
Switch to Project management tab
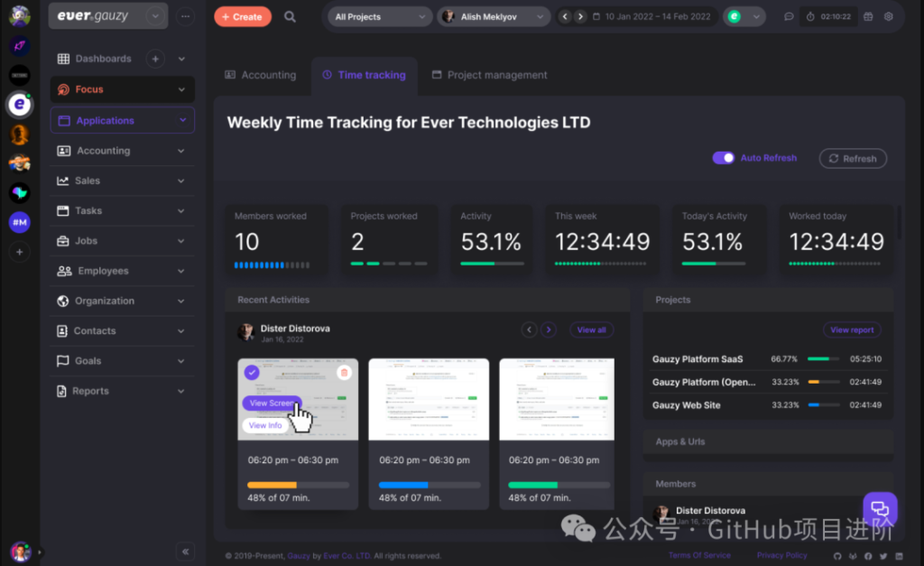(x=489, y=75)
